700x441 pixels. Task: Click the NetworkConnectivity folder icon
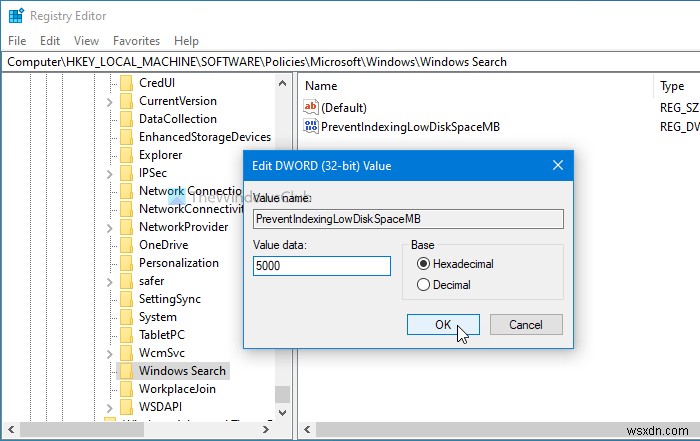tap(126, 209)
